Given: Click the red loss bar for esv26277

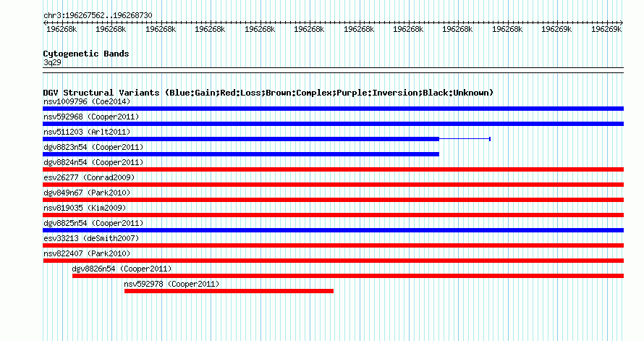Looking at the screenshot, I should point(333,185).
